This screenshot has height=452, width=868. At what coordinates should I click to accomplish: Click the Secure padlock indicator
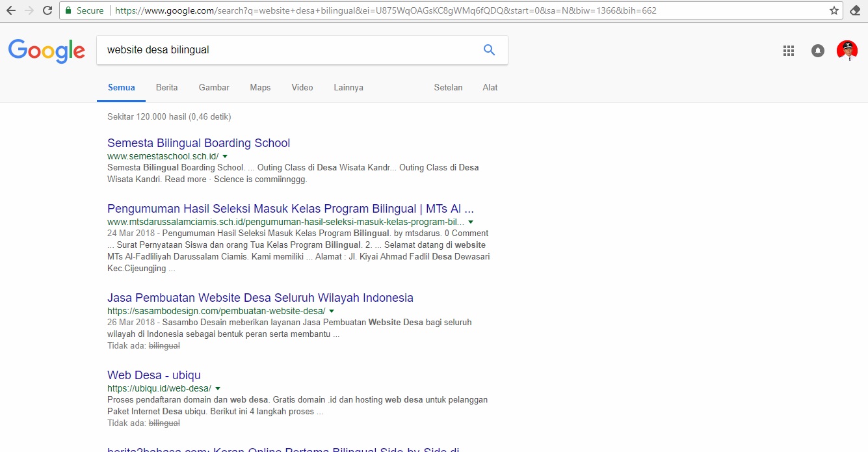click(x=85, y=10)
